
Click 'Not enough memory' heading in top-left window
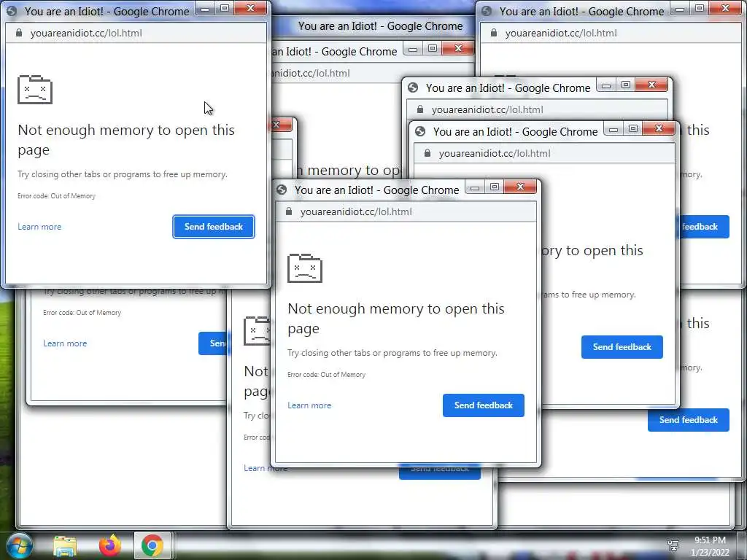(125, 139)
